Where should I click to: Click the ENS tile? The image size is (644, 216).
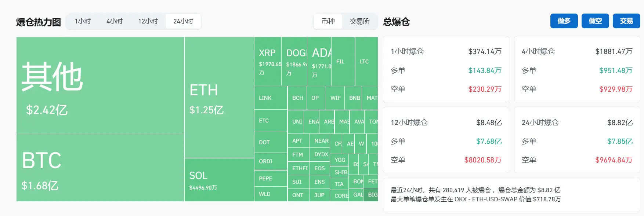(x=320, y=182)
